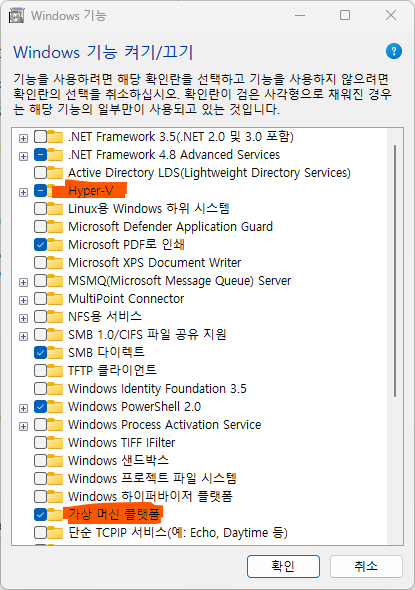Select Windows 프로젝트 파일 시스템 label
Image resolution: width=415 pixels, height=590 pixels.
tap(152, 478)
